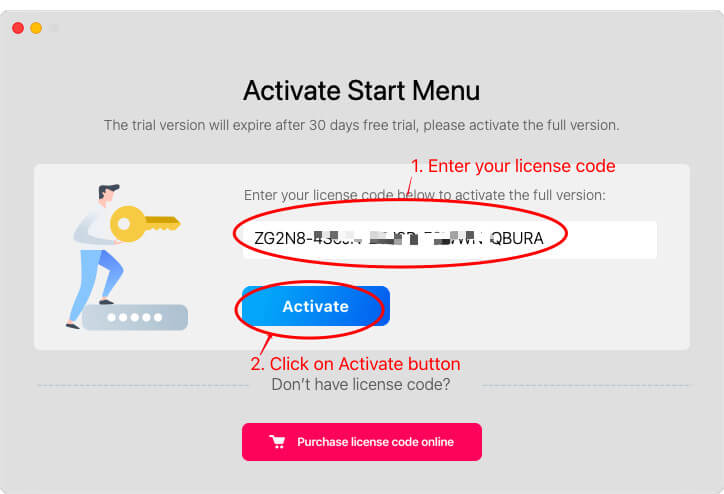Minimize the window using the yellow button
The height and width of the screenshot is (494, 724).
[x=36, y=28]
